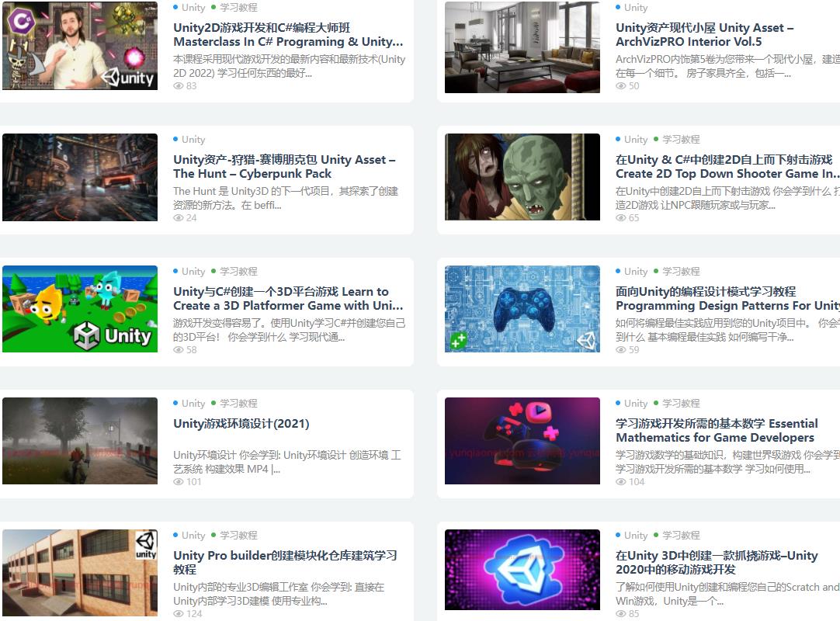Click the eye view icon showing 65
Viewport: 840px width, 621px height.
tap(621, 217)
